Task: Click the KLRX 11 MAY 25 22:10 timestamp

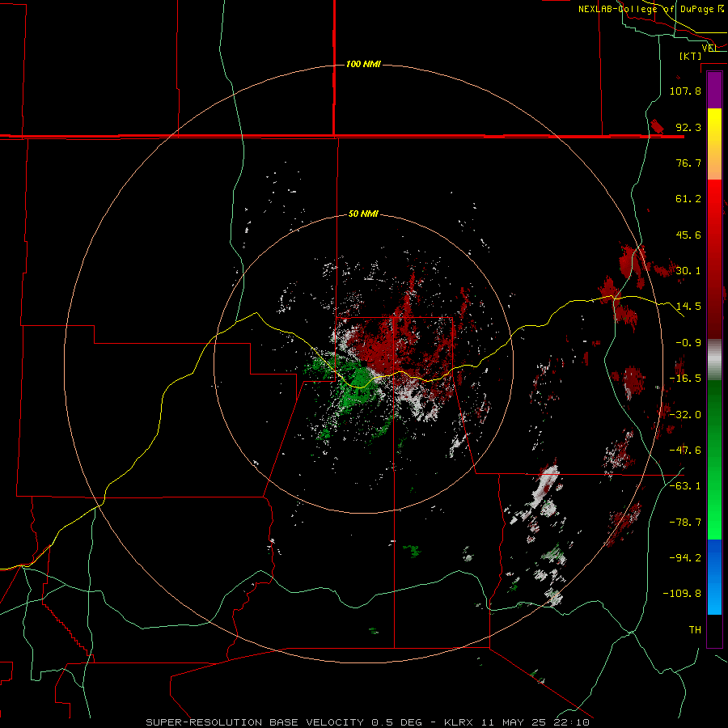Action: [517, 722]
